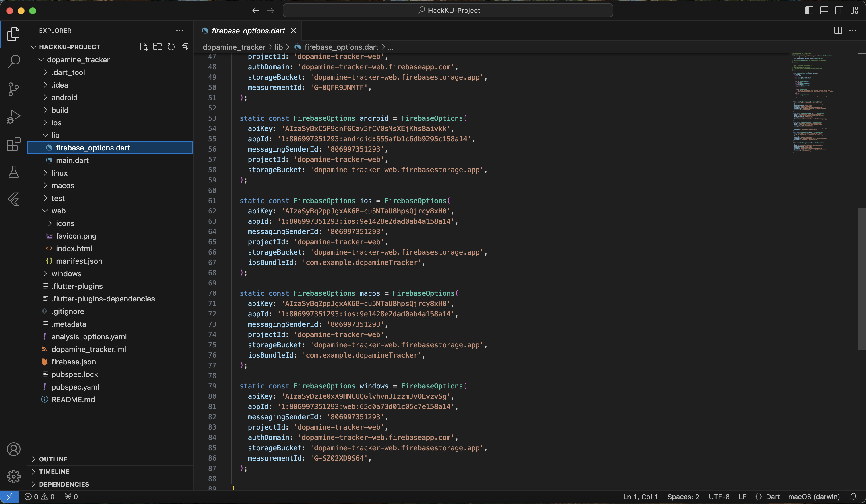Click Spaces: 2 indentation setting
This screenshot has height=504, width=866.
point(683,497)
